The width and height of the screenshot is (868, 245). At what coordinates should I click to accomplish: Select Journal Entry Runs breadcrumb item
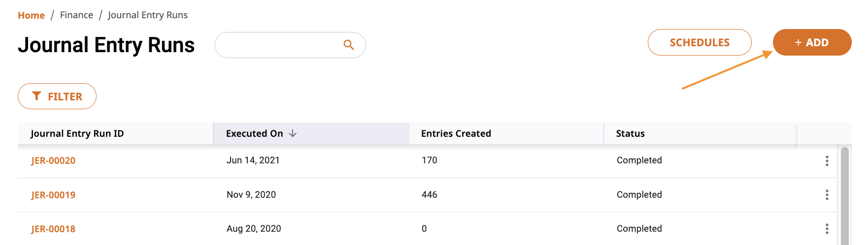(148, 15)
